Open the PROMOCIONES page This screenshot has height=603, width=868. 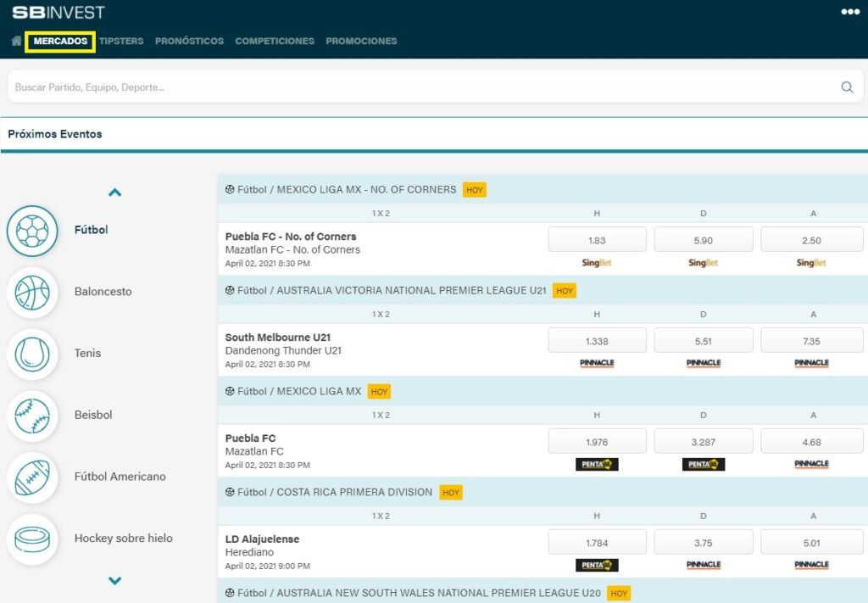tap(361, 40)
